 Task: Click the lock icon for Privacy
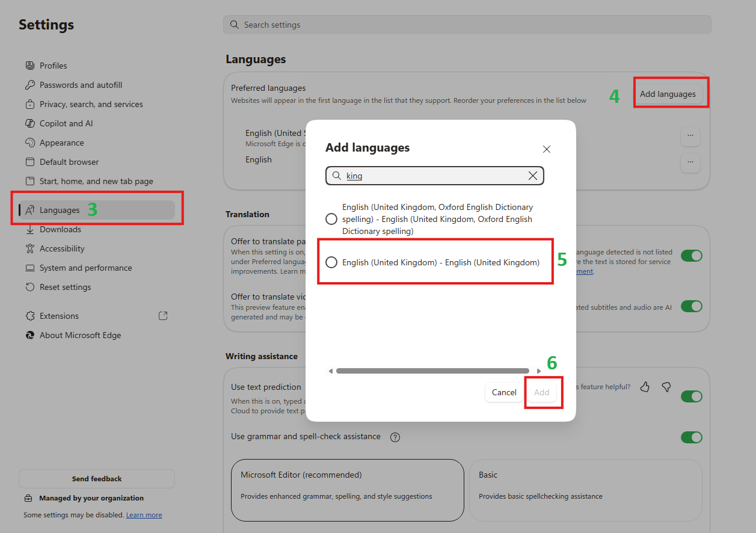(30, 104)
